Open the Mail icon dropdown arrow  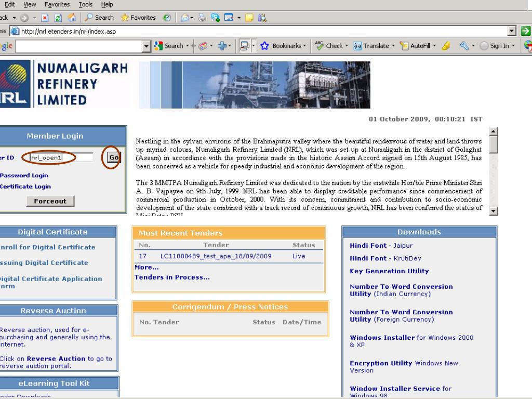pyautogui.click(x=192, y=18)
